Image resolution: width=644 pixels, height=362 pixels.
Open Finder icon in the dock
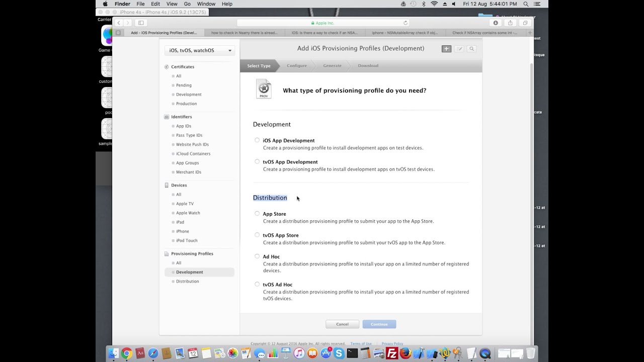click(x=113, y=353)
